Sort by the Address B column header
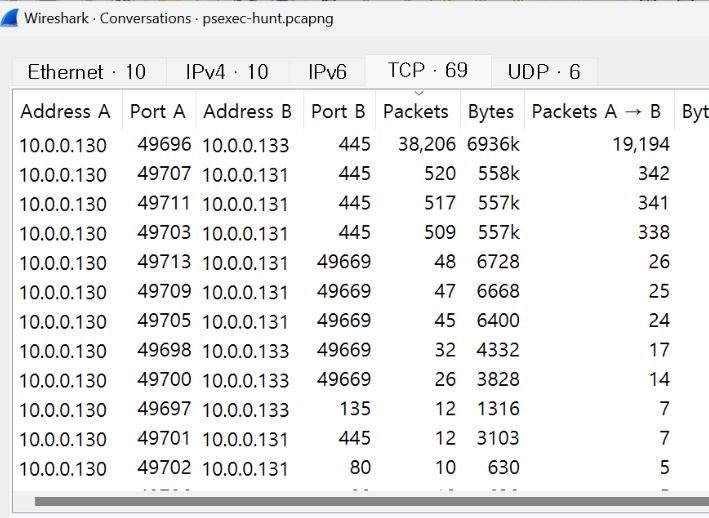The width and height of the screenshot is (709, 518). coord(248,111)
